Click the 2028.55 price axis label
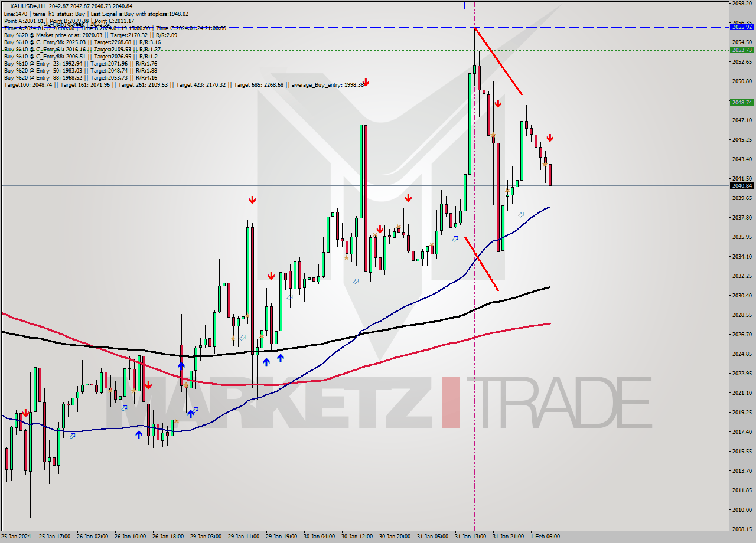This screenshot has width=756, height=543. pos(742,315)
